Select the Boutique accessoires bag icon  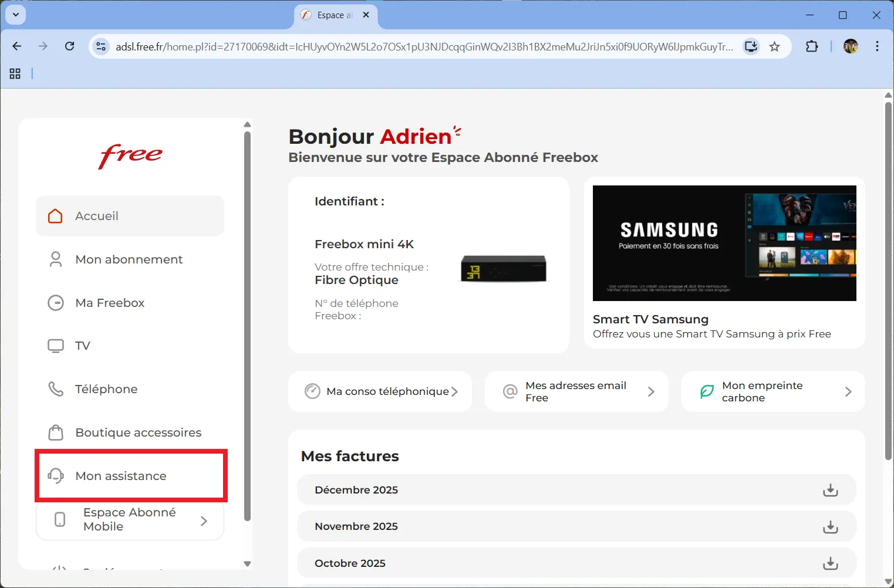[56, 432]
